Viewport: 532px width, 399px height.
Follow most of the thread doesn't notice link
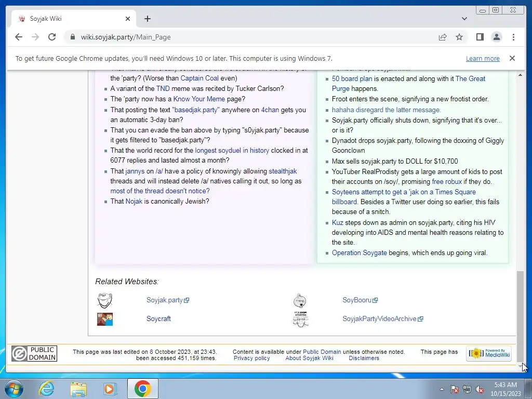[160, 191]
